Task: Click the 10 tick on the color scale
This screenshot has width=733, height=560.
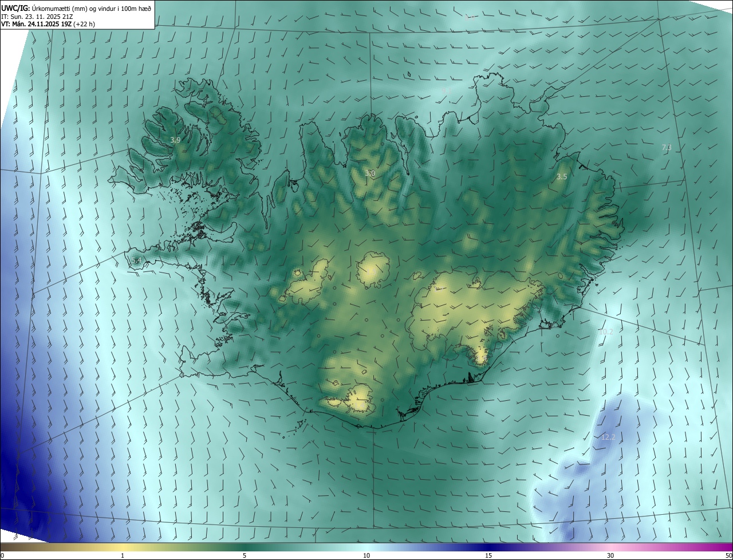Action: pos(366,555)
